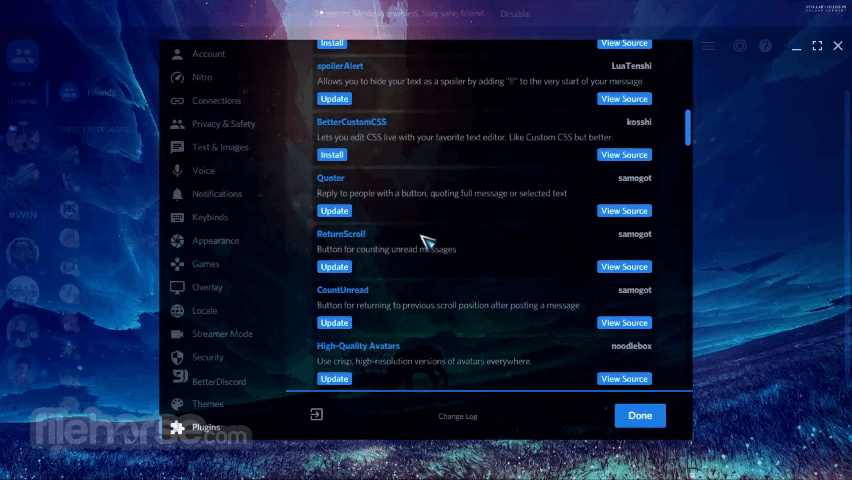
Task: Click the High-Quality Avatars title
Action: coord(358,346)
